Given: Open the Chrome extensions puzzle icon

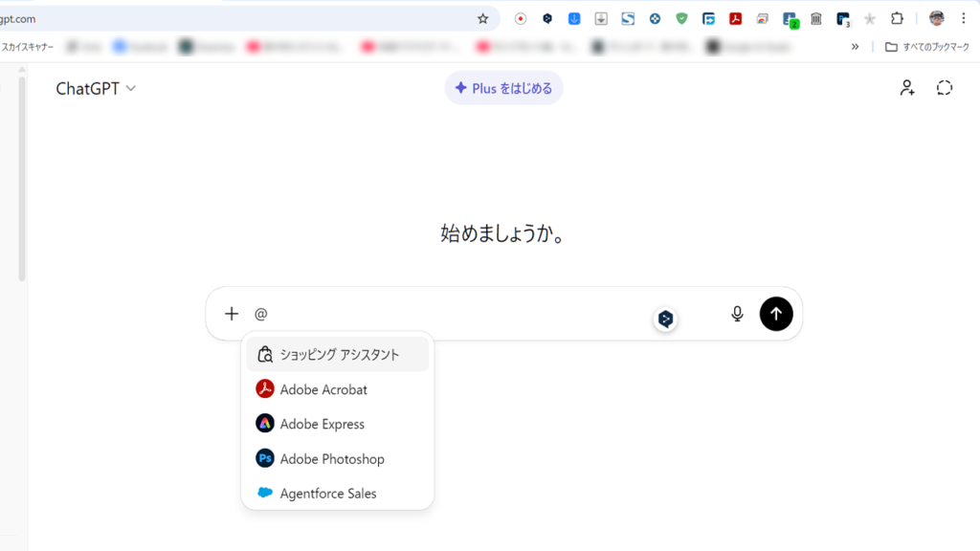Looking at the screenshot, I should (897, 18).
